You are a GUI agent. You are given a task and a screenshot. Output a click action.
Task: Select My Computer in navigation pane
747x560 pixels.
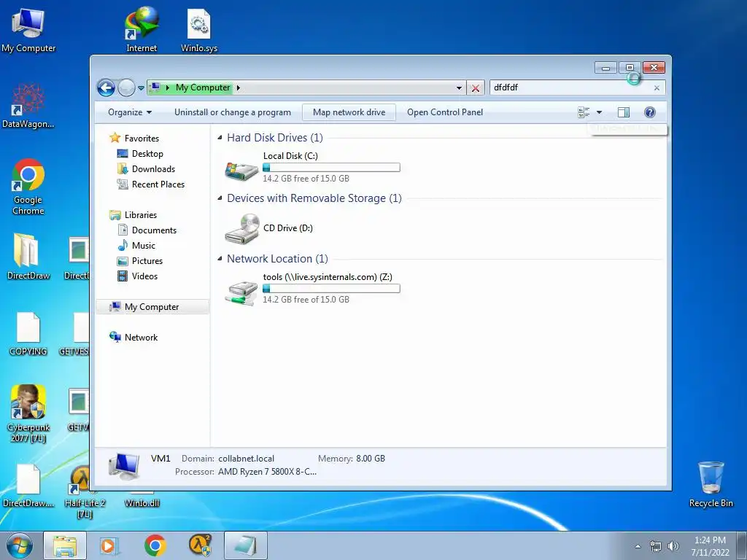[x=152, y=307]
